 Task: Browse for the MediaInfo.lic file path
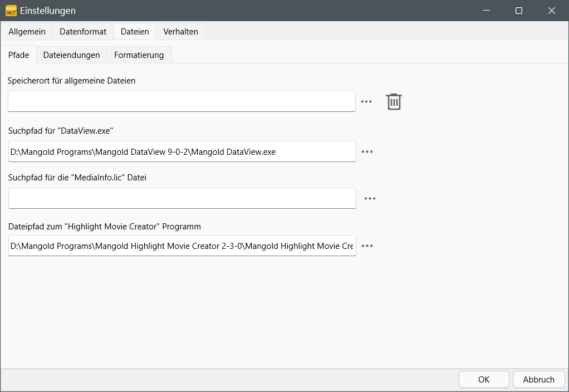tap(370, 199)
